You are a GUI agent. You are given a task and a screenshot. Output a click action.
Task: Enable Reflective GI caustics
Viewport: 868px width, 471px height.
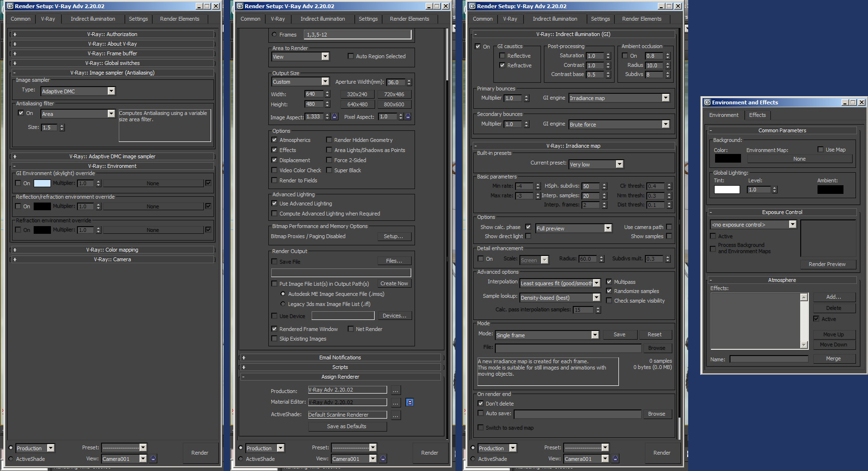pos(502,56)
